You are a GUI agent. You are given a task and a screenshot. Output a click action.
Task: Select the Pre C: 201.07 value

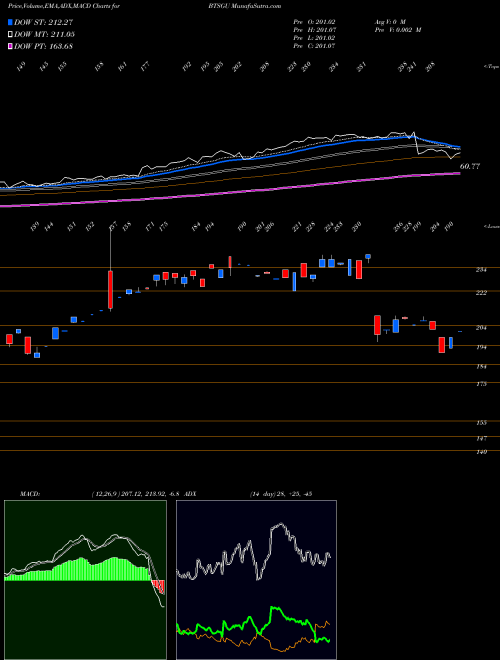pyautogui.click(x=314, y=46)
